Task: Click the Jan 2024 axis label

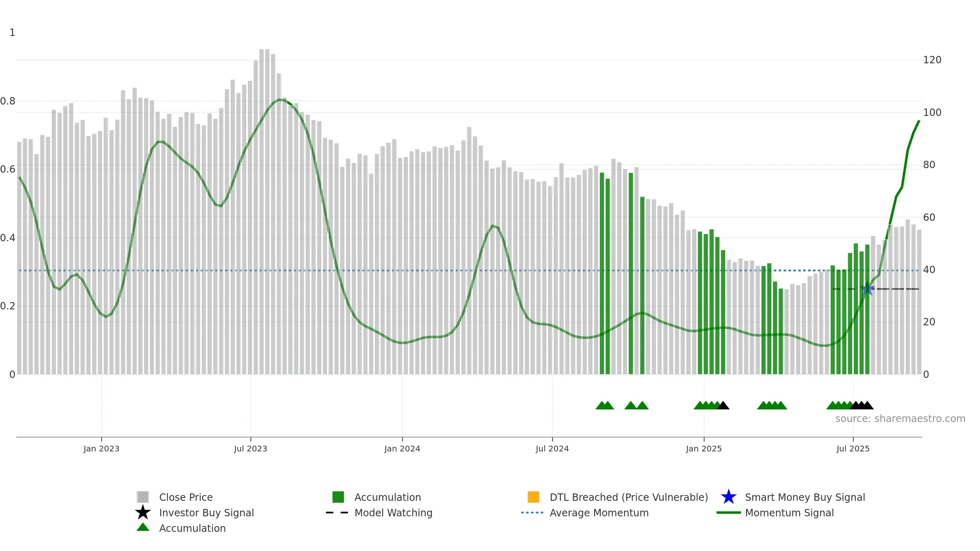Action: pyautogui.click(x=402, y=449)
